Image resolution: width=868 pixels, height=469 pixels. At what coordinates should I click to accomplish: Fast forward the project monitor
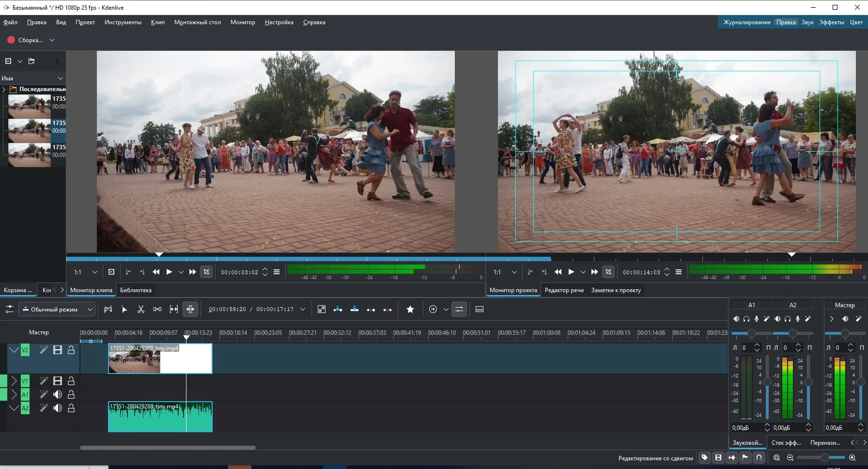coord(594,272)
